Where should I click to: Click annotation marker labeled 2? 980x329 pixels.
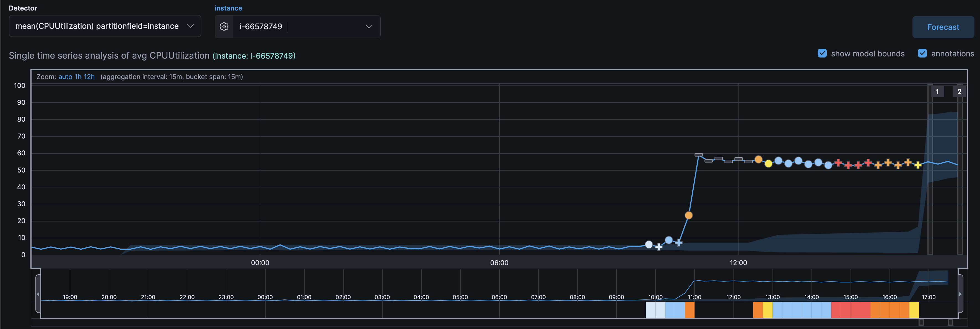coord(959,92)
